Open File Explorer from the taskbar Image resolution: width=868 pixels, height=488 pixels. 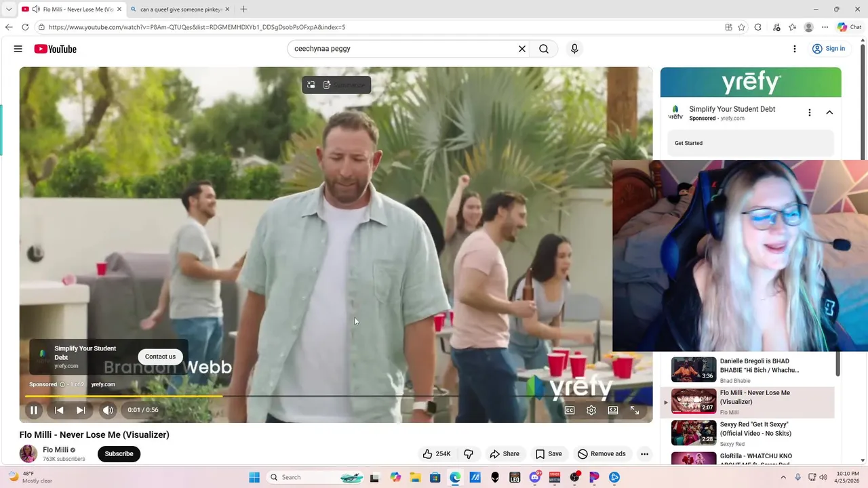[415, 477]
